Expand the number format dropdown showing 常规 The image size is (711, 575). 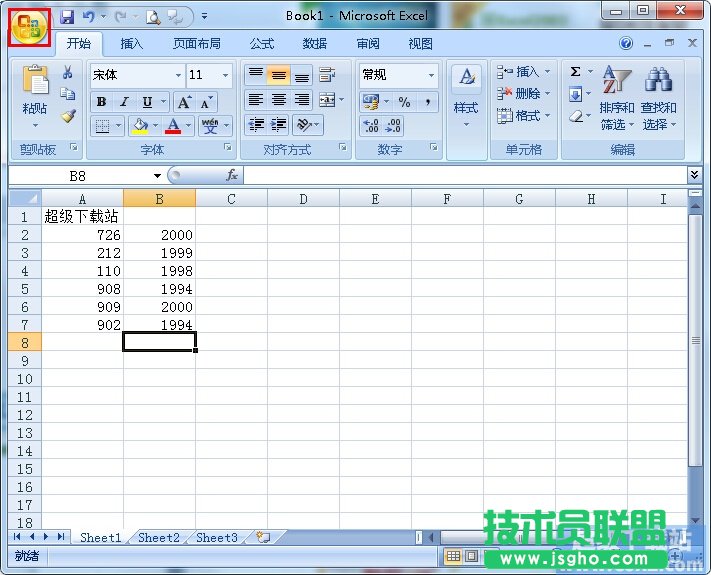[432, 76]
